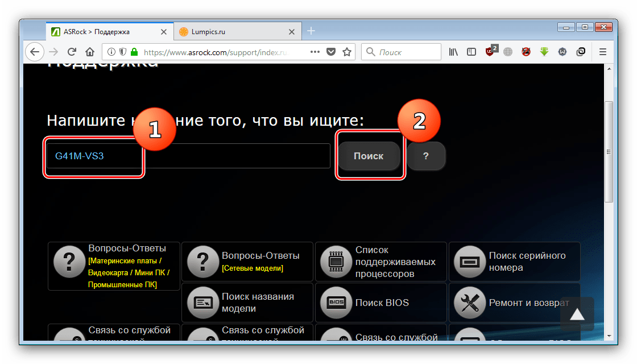Screen dimensions: 637x364
Task: Click the browser Back arrow button
Action: (x=35, y=52)
